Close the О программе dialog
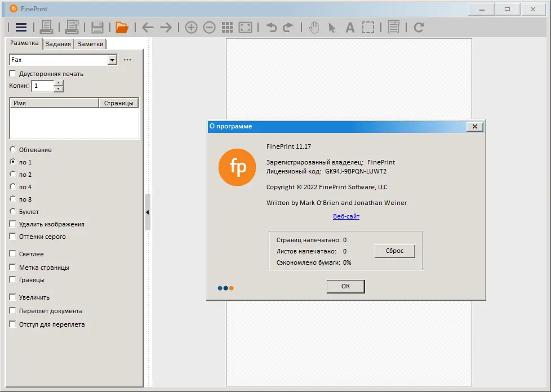Image resolution: width=551 pixels, height=392 pixels. [475, 127]
